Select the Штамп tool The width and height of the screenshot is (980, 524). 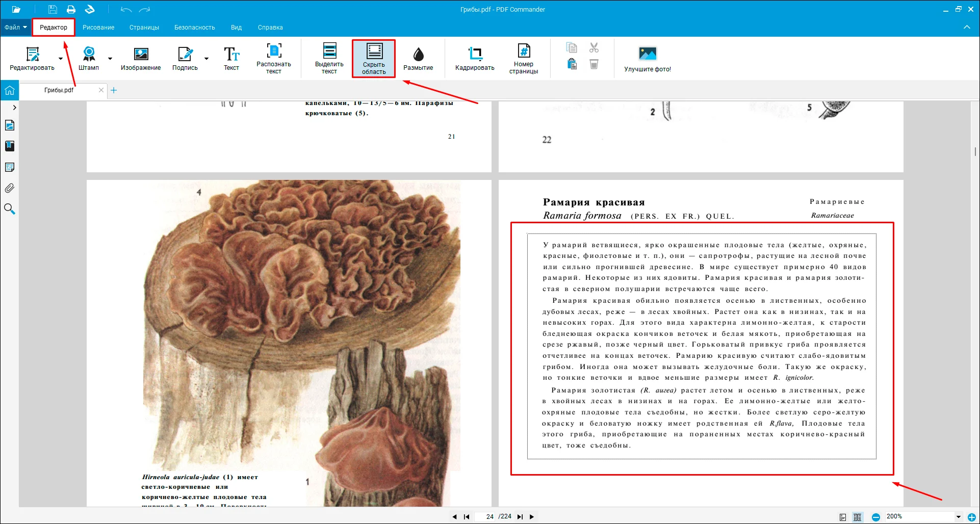[x=89, y=59]
